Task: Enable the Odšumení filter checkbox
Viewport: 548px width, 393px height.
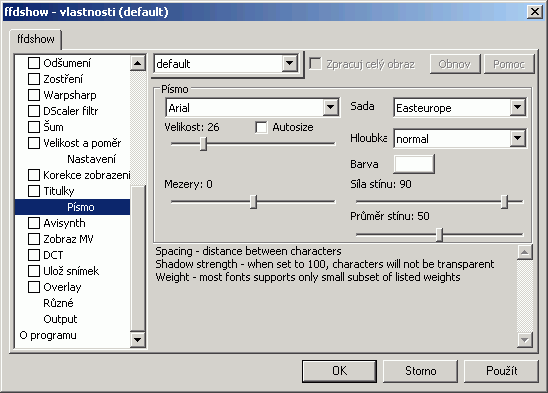Action: pyautogui.click(x=34, y=63)
